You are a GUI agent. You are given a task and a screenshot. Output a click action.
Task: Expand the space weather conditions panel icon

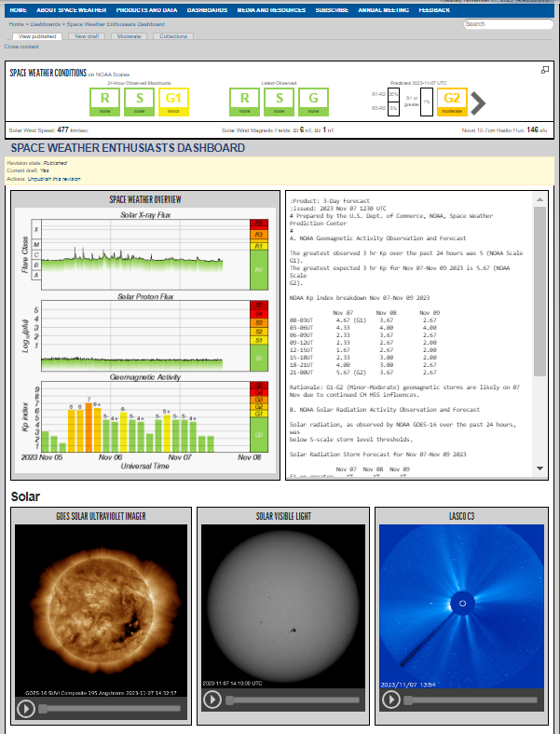click(x=545, y=70)
